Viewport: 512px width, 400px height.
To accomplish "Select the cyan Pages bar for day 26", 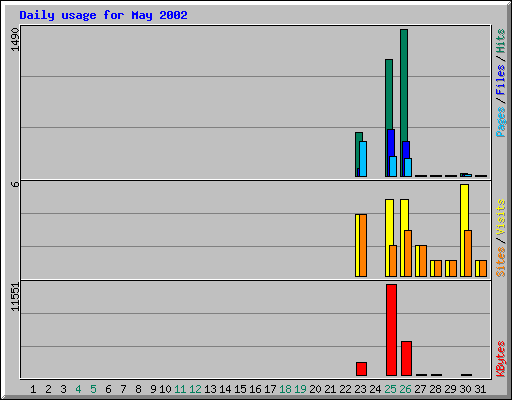I will tap(408, 167).
